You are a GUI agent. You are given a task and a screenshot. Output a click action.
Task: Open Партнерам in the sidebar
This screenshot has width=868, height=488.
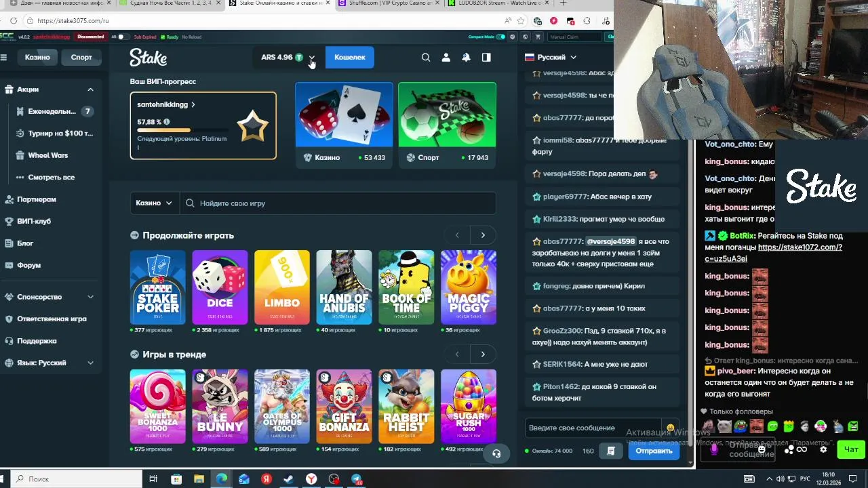pyautogui.click(x=37, y=199)
